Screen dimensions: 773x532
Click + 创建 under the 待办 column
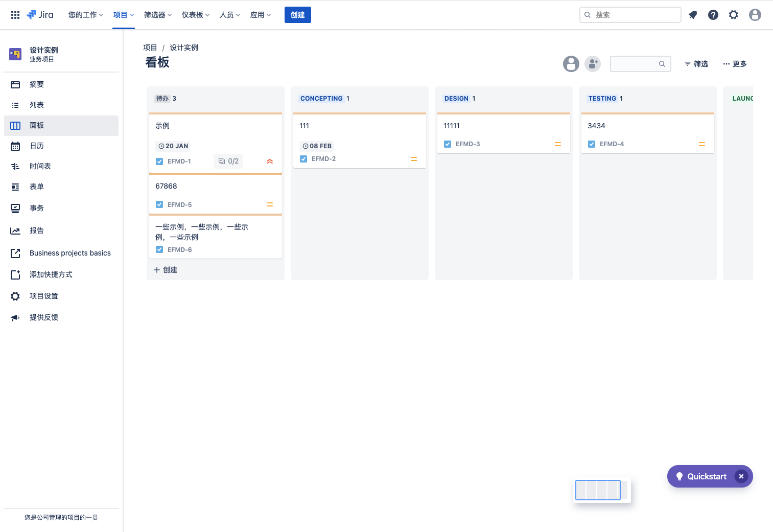click(166, 270)
